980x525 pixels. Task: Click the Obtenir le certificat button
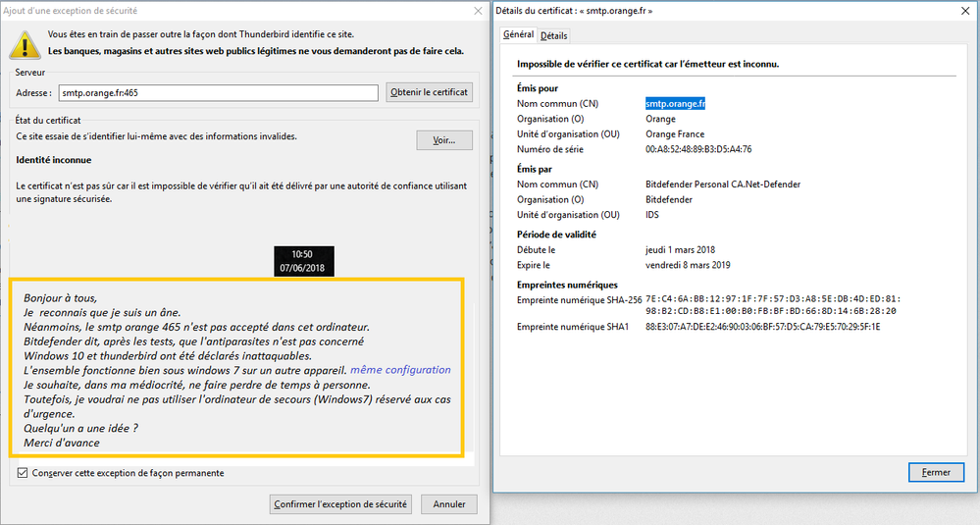429,92
